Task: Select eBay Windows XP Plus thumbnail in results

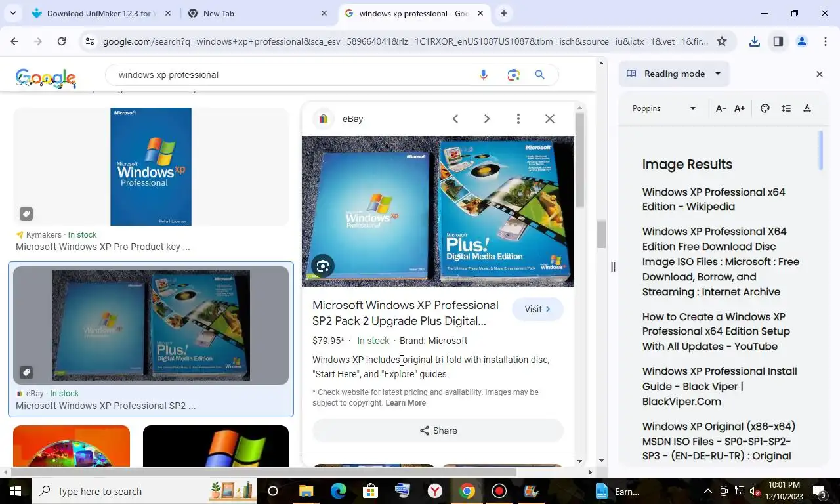Action: (x=151, y=325)
